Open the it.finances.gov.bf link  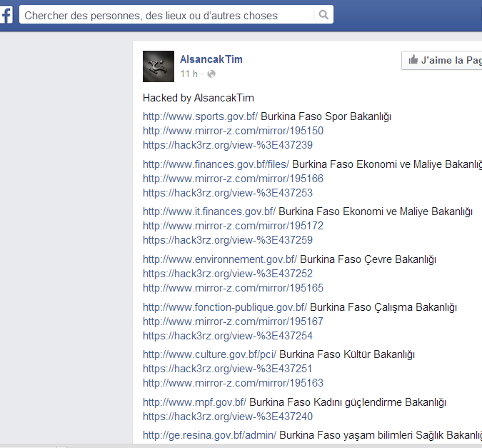pos(209,211)
